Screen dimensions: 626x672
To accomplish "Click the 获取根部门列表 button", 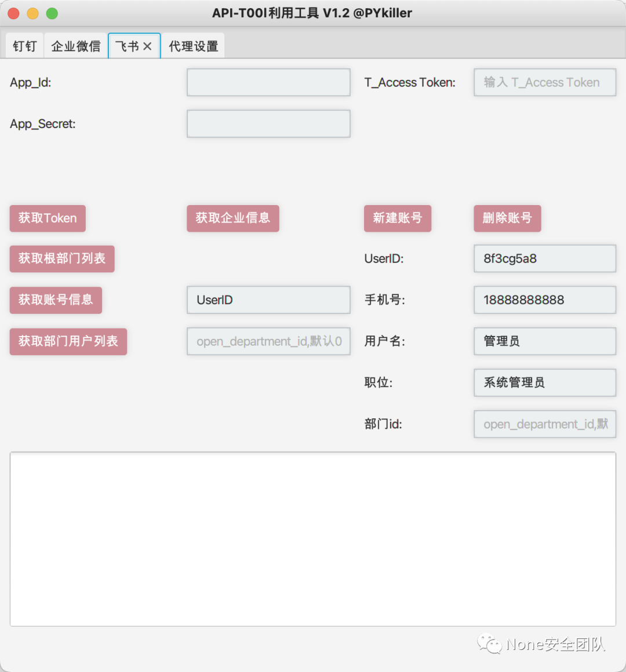I will coord(62,258).
